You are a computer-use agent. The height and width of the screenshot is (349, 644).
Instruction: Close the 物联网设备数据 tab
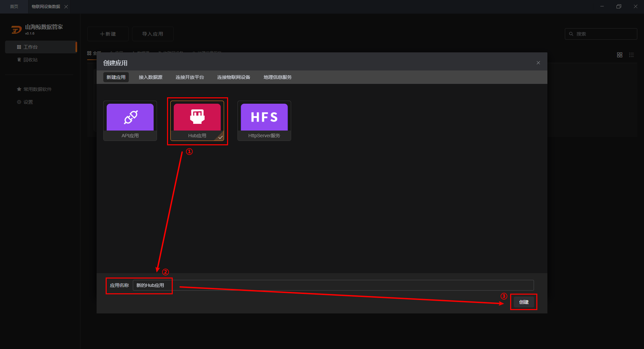tap(66, 7)
